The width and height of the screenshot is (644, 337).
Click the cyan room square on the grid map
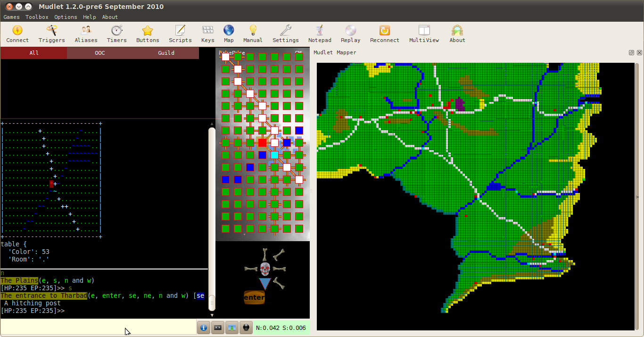pos(274,155)
